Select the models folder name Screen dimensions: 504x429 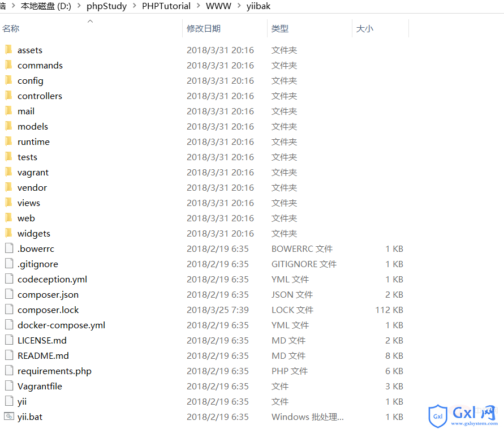click(33, 126)
